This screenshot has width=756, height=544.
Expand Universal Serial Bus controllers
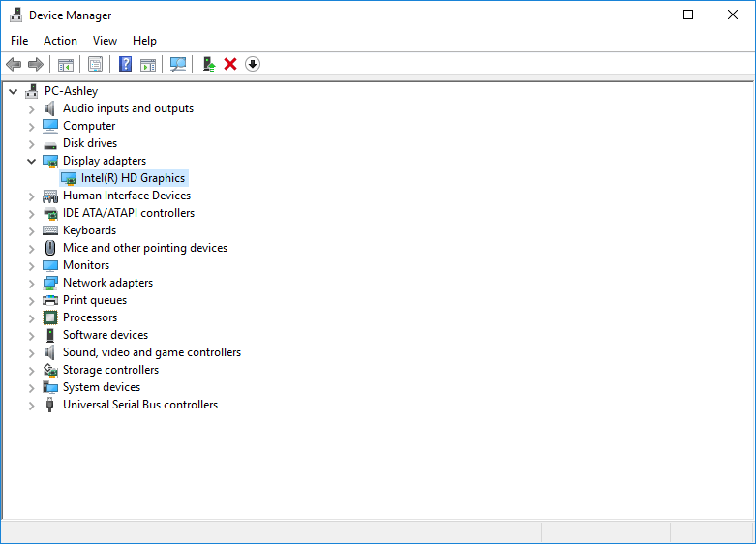[x=31, y=405]
